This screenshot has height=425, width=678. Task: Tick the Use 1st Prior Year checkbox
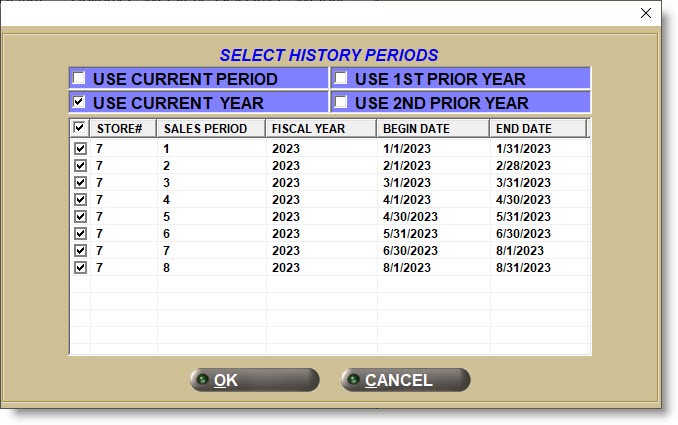pos(341,79)
